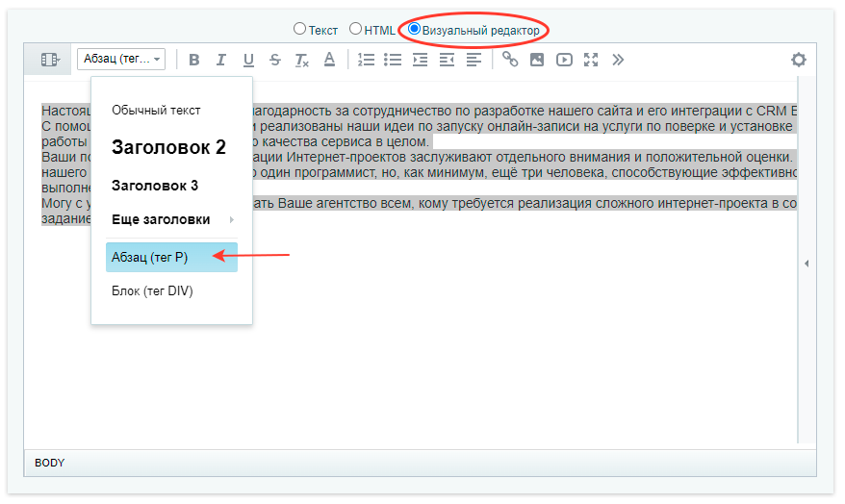Switch to HTML mode radio button
This screenshot has height=504, width=845.
point(355,30)
